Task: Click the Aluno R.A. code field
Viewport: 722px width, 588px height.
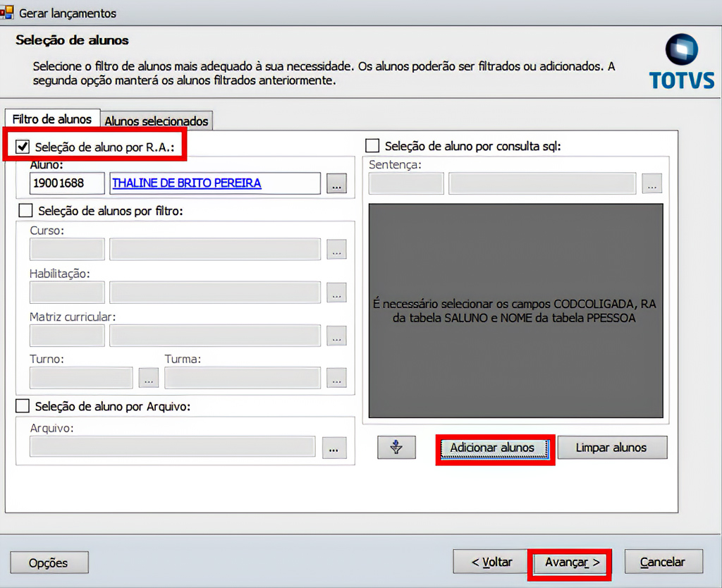Action: (67, 183)
